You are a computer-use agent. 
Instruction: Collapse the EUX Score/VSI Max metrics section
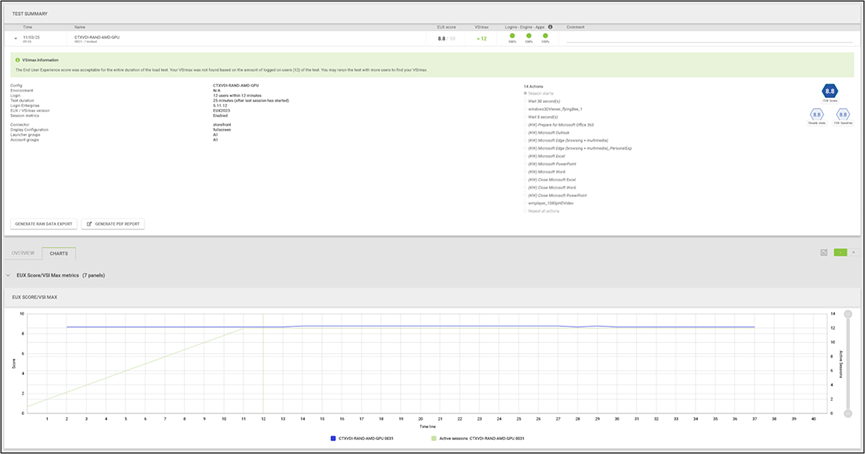(8, 275)
